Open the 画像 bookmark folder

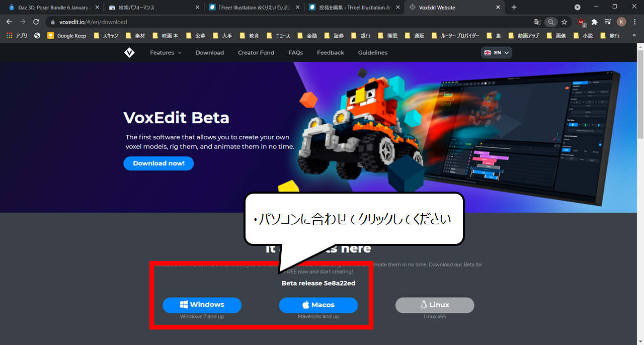point(556,36)
